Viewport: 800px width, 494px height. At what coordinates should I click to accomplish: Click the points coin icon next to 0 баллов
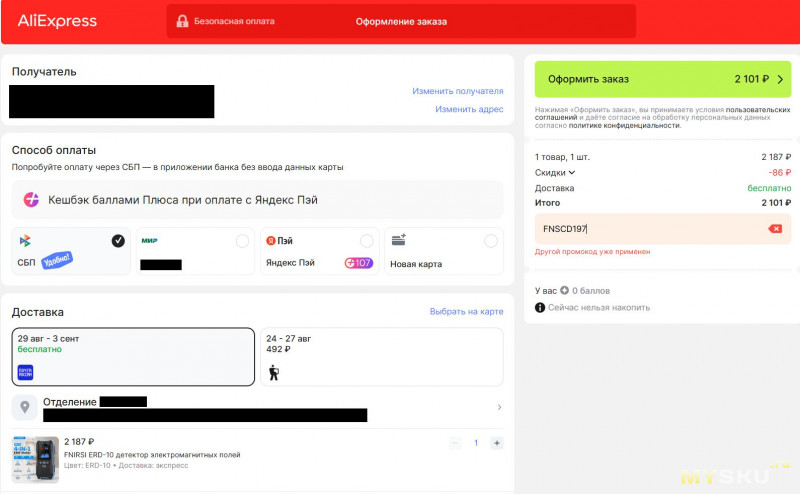[x=564, y=290]
